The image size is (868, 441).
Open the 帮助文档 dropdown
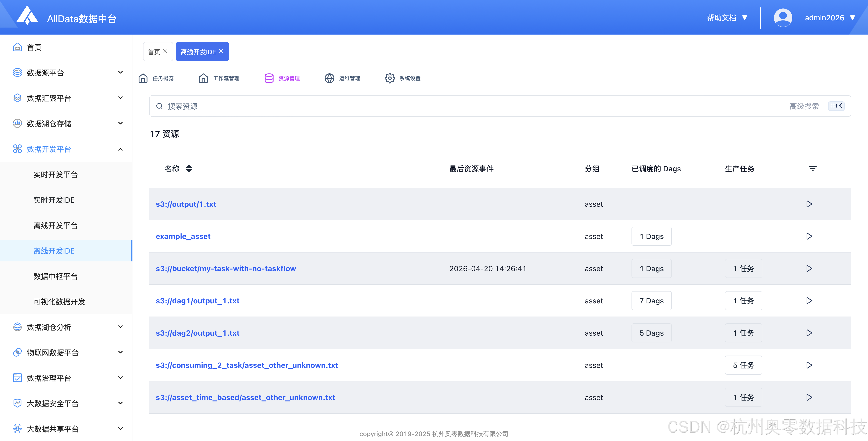click(727, 18)
